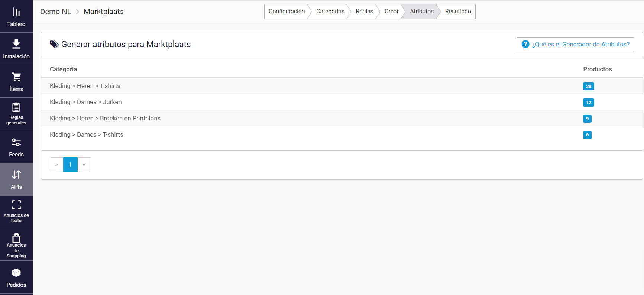Click the question mark help icon
Image resolution: width=644 pixels, height=295 pixels.
(x=525, y=44)
